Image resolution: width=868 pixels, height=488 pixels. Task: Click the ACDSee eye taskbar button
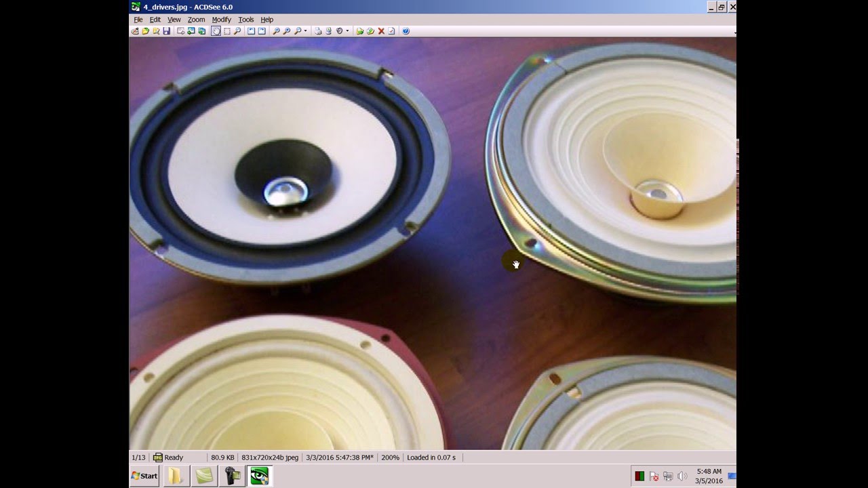point(259,476)
